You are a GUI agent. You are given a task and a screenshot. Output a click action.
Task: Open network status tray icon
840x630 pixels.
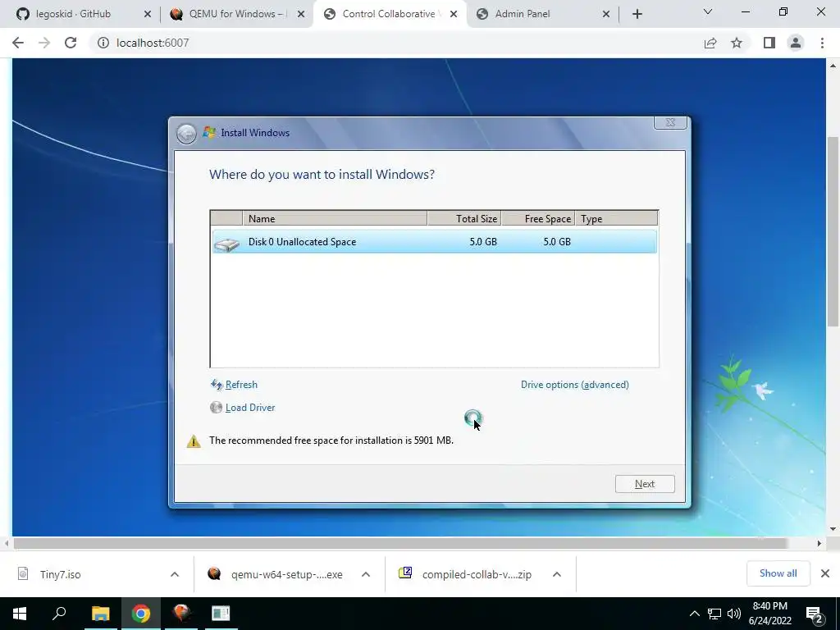point(714,614)
